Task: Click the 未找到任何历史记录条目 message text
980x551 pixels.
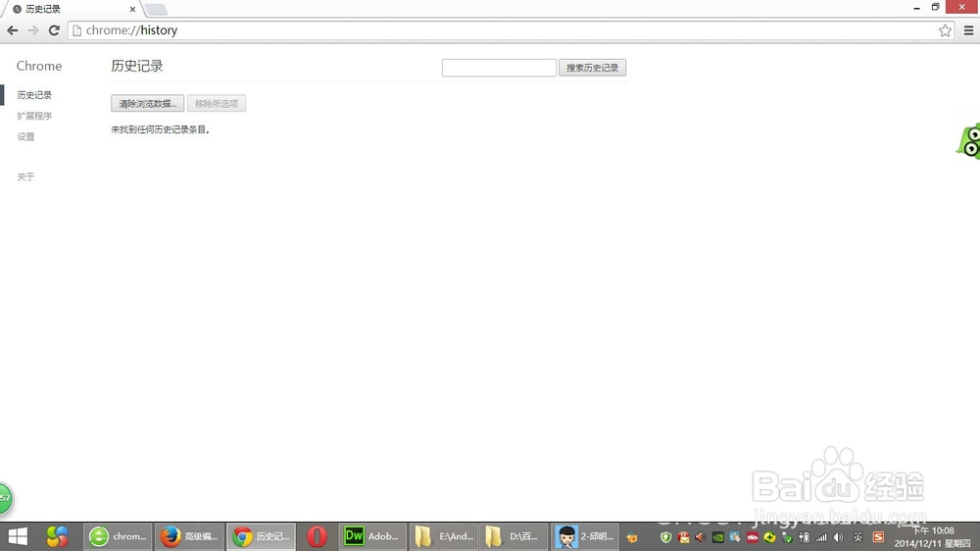Action: pos(160,129)
